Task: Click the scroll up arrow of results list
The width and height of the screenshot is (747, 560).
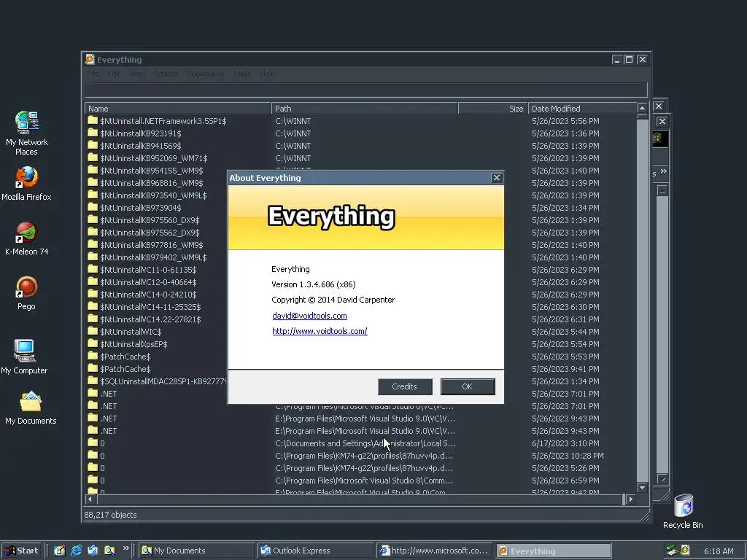Action: click(642, 108)
